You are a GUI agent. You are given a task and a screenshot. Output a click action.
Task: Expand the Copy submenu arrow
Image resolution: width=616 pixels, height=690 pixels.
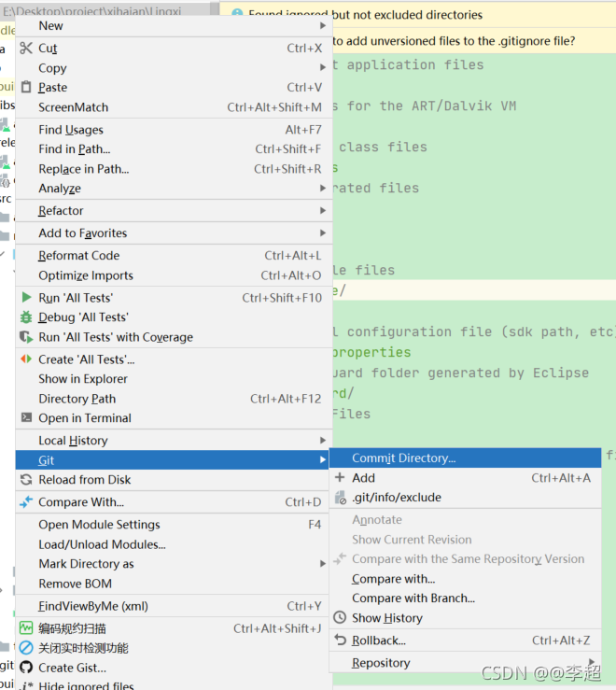coord(323,67)
